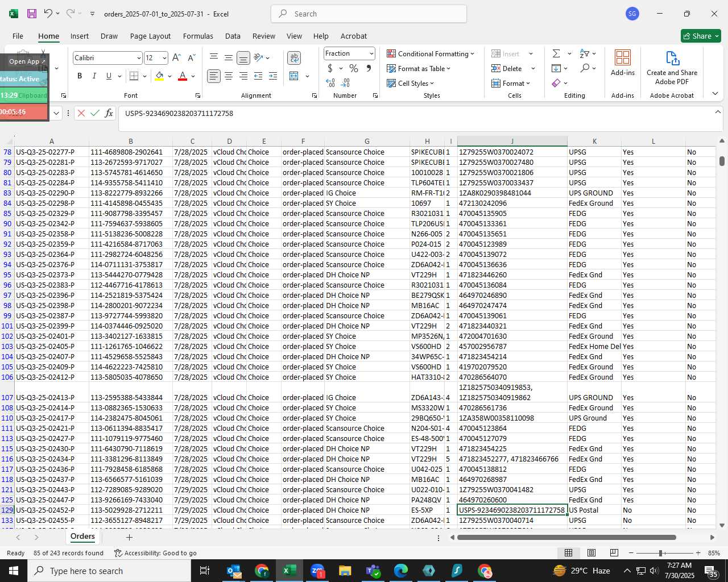This screenshot has height=582, width=728.
Task: Toggle Italic formatting
Action: [94, 76]
